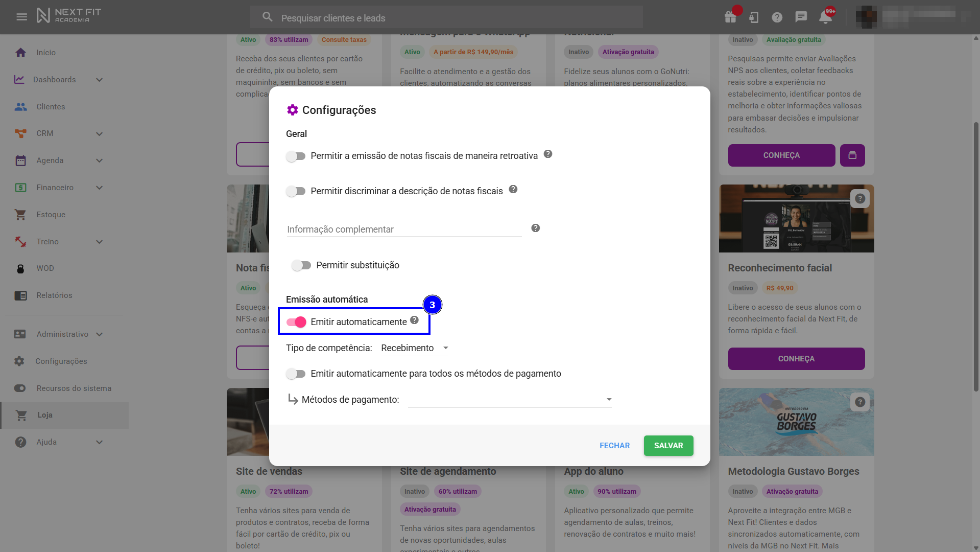Viewport: 980px width, 552px height.
Task: Open the hamburger menu icon
Action: tap(21, 17)
